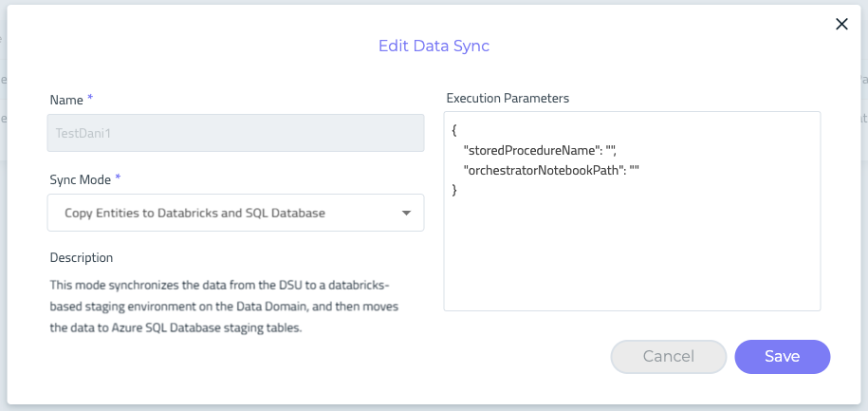Place cursor at the opening curly brace

pyautogui.click(x=455, y=130)
